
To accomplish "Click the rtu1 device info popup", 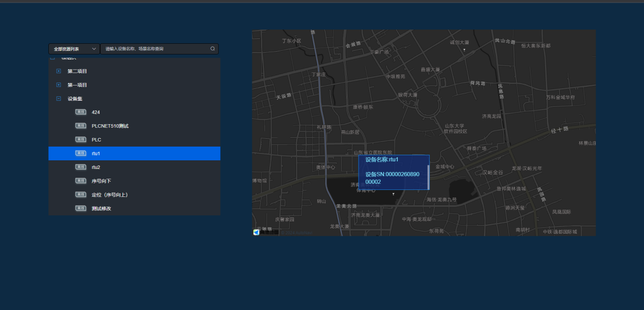I will 392,172.
